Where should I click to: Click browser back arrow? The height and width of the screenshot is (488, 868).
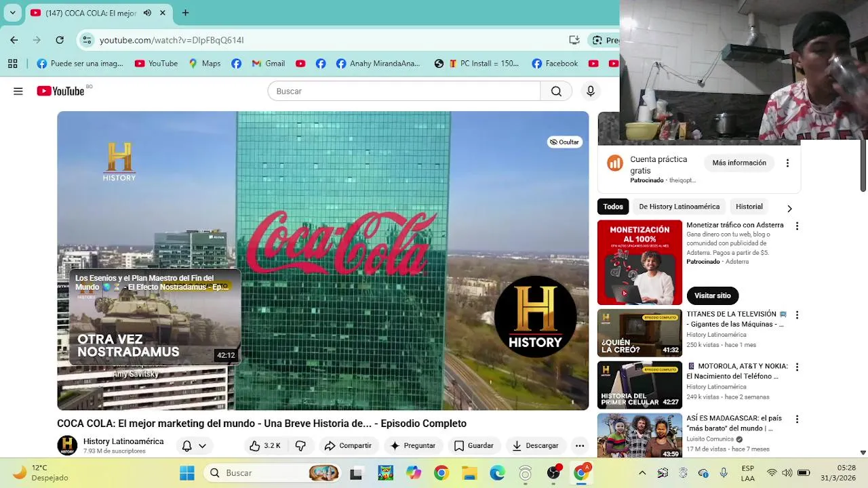click(14, 40)
